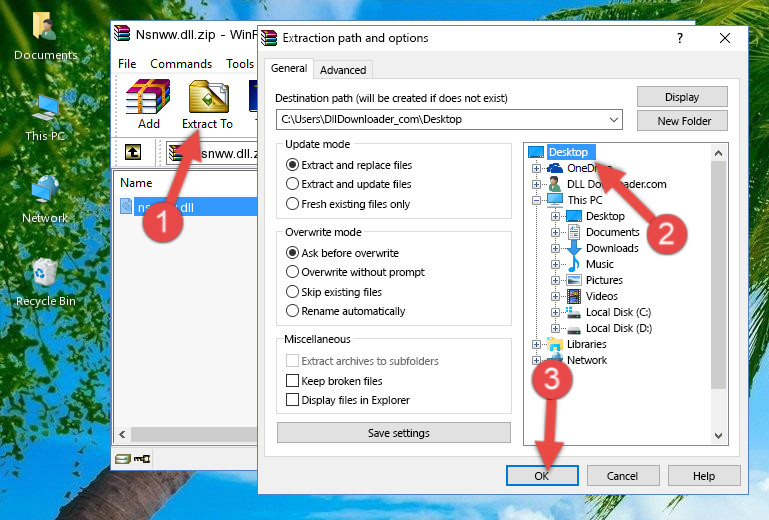Open the Recycle Bin desktop icon
The image size is (769, 520).
click(45, 282)
